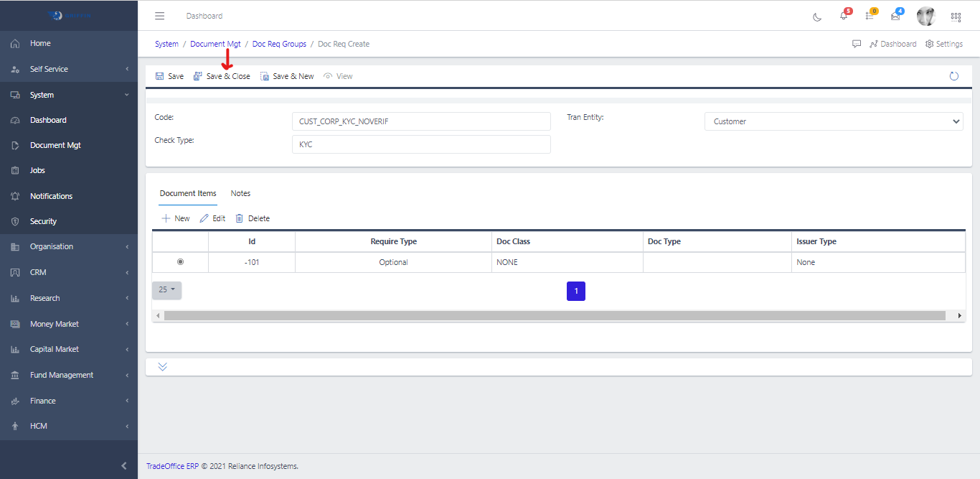
Task: Toggle dark mode moon icon
Action: (817, 17)
